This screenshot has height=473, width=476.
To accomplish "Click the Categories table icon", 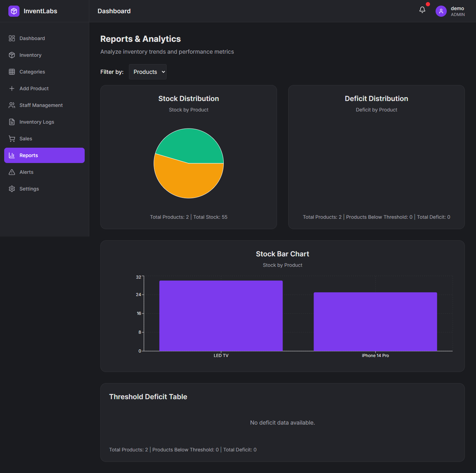I will tap(12, 72).
